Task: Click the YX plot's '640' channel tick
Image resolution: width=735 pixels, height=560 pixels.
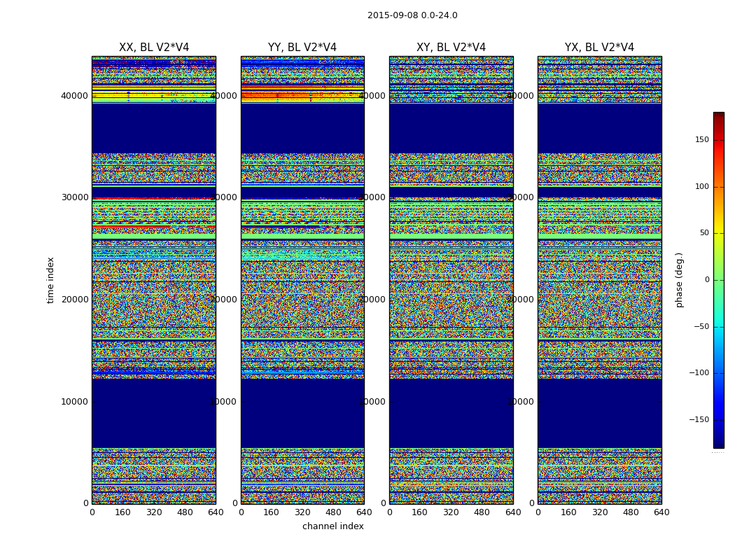Action: coord(661,512)
